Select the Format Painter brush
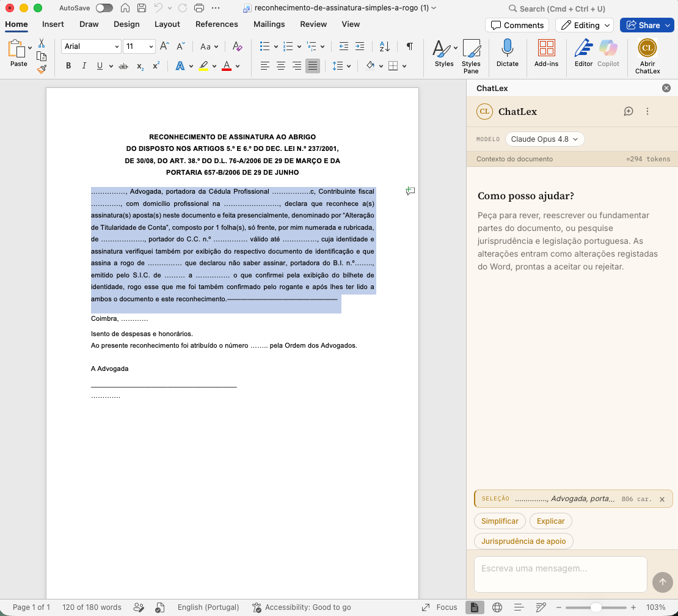This screenshot has width=678, height=616. pos(42,69)
